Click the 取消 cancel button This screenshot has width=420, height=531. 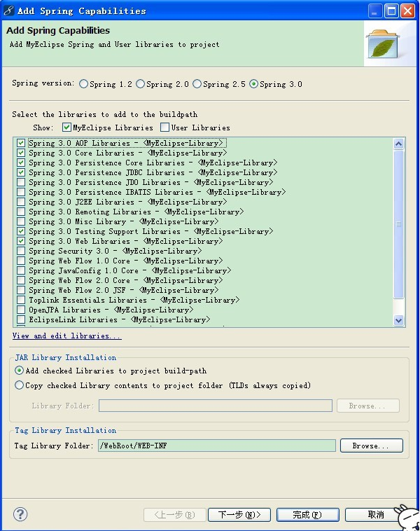pos(376,515)
